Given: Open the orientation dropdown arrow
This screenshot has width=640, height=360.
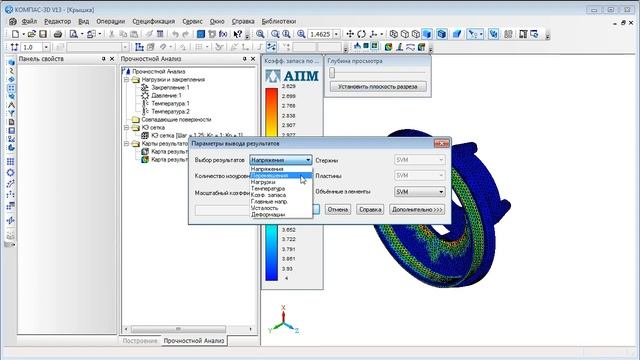Looking at the screenshot, I should coord(382,34).
